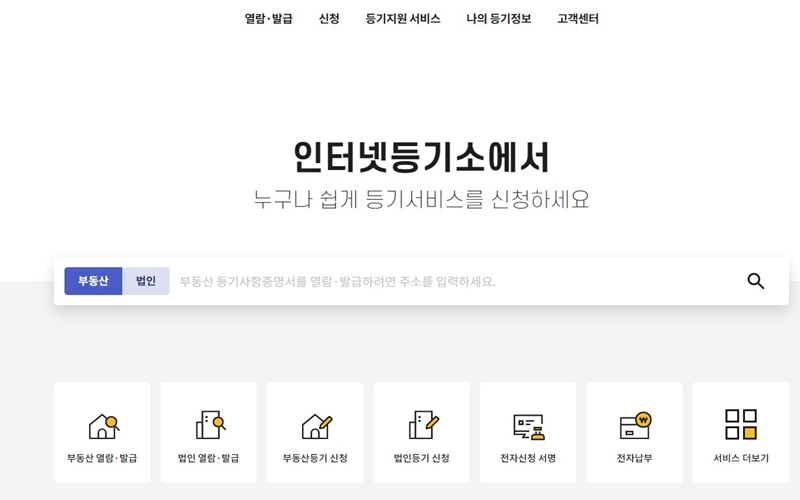Click the 누구나 쉽게 등기서비스를 신청하세요 subtitle
800x500 pixels.
click(x=421, y=199)
